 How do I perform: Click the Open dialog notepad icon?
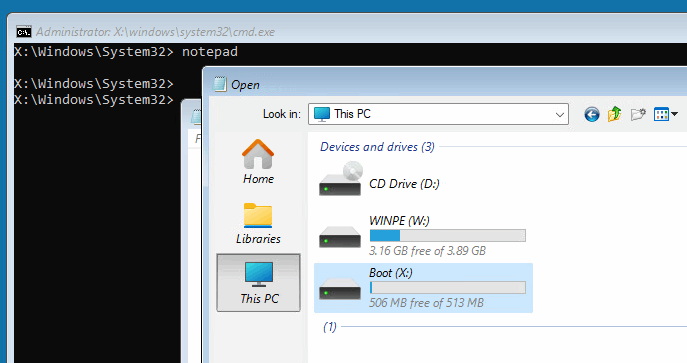click(x=220, y=84)
